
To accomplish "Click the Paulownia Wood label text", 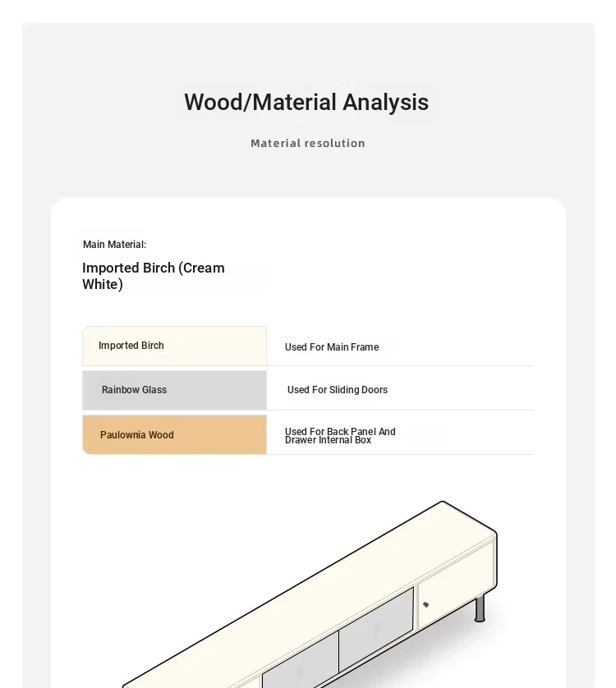I will pyautogui.click(x=137, y=435).
